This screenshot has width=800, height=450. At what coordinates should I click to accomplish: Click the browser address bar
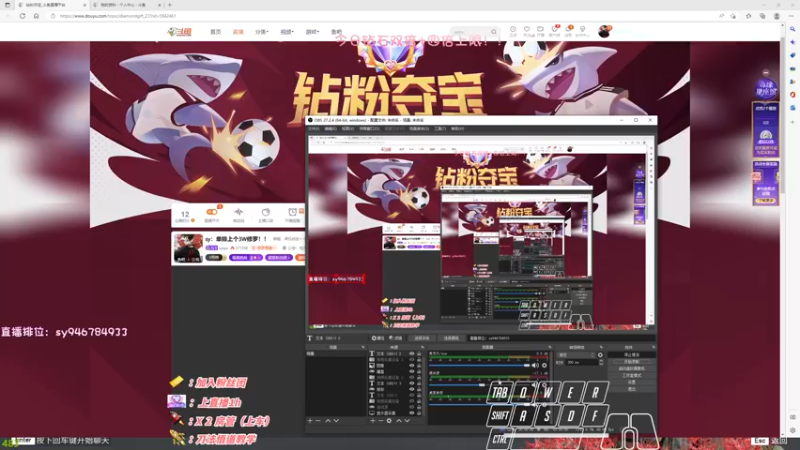pos(383,16)
